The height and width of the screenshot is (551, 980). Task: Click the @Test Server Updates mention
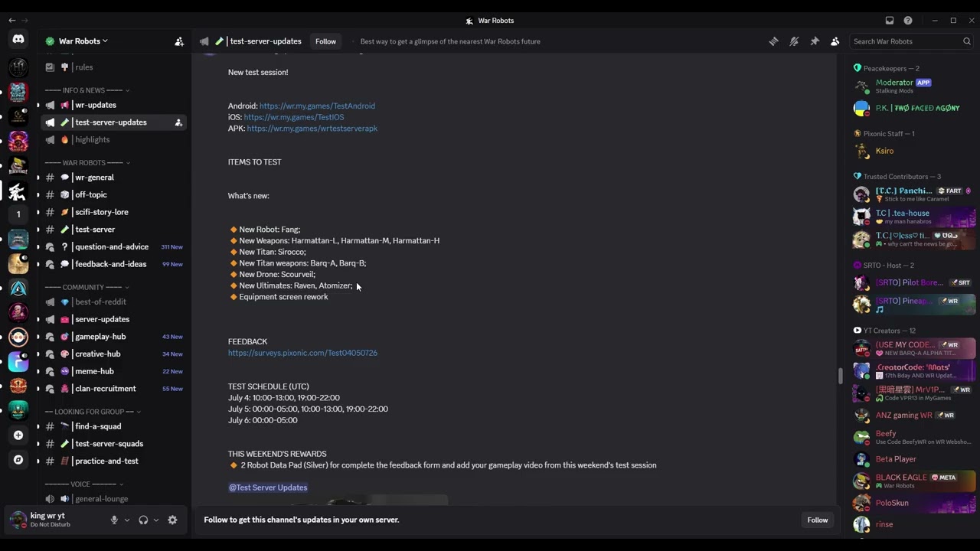tap(268, 487)
